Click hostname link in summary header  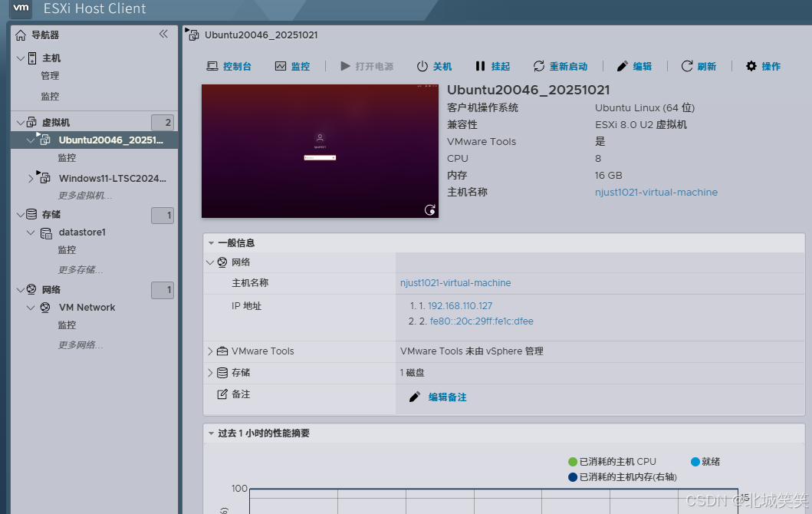(x=656, y=193)
